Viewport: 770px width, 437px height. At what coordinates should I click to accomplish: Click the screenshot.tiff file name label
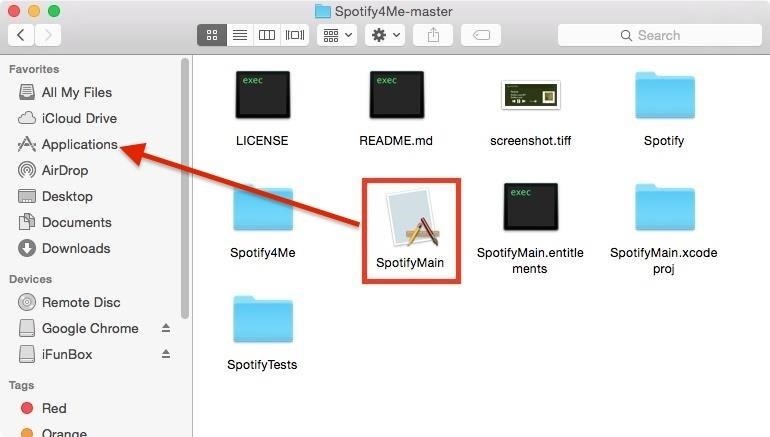point(531,140)
